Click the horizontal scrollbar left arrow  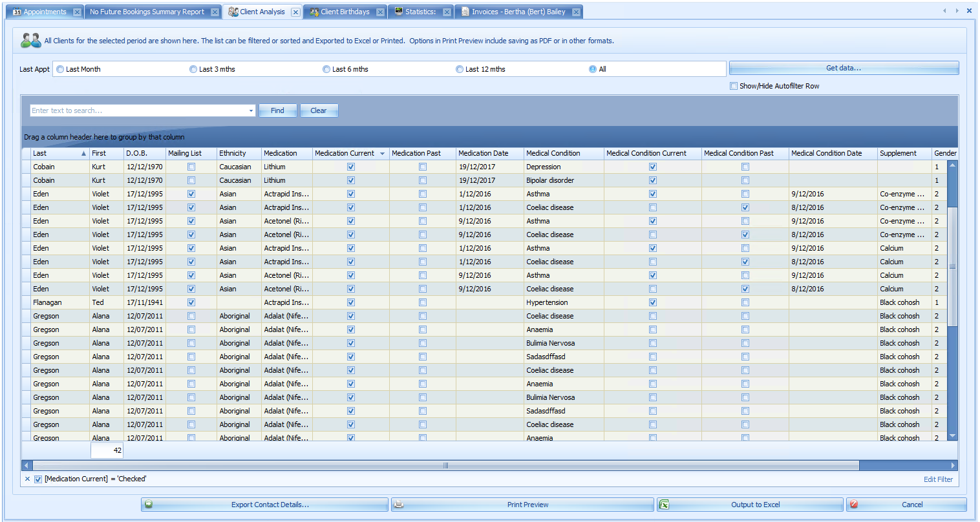coord(27,465)
